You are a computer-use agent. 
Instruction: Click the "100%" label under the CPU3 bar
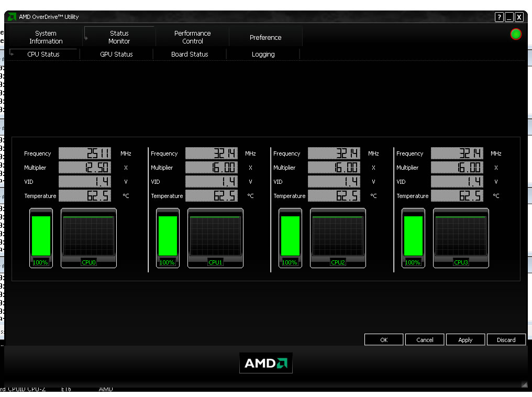(x=413, y=262)
